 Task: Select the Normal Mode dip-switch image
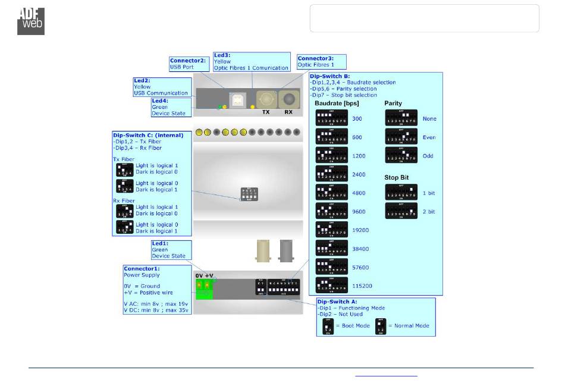(x=381, y=326)
